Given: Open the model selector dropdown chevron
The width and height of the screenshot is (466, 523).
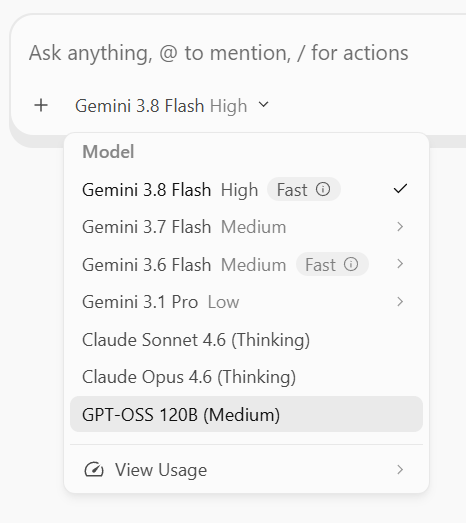Looking at the screenshot, I should (x=264, y=105).
